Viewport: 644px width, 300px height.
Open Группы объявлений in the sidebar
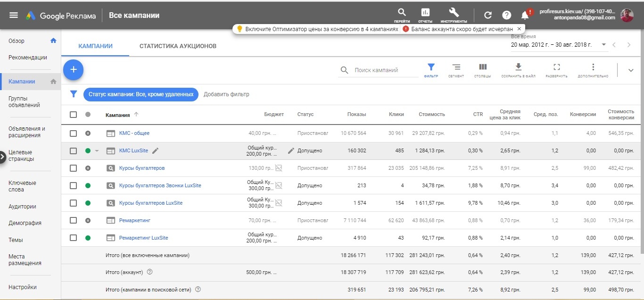pyautogui.click(x=25, y=102)
